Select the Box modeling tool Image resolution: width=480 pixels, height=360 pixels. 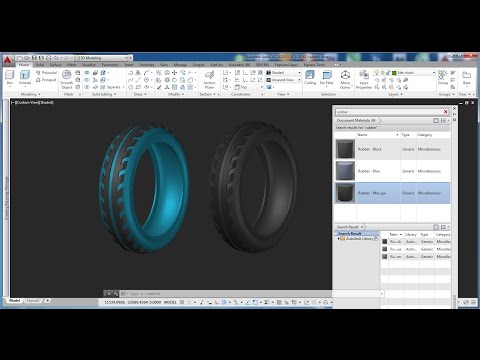click(x=10, y=77)
